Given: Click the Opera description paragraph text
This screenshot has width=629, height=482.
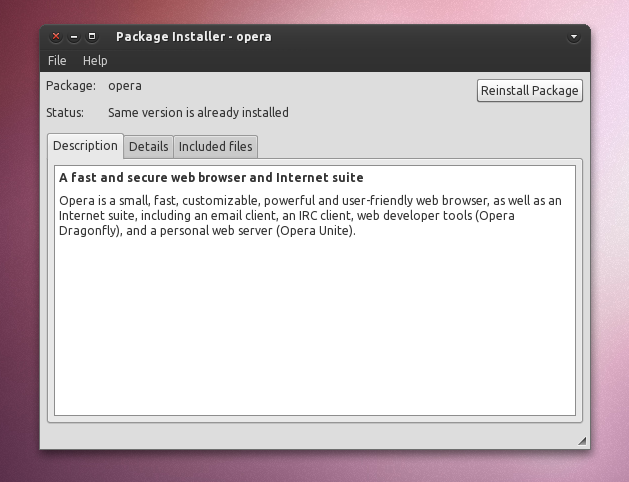Looking at the screenshot, I should tap(310, 215).
